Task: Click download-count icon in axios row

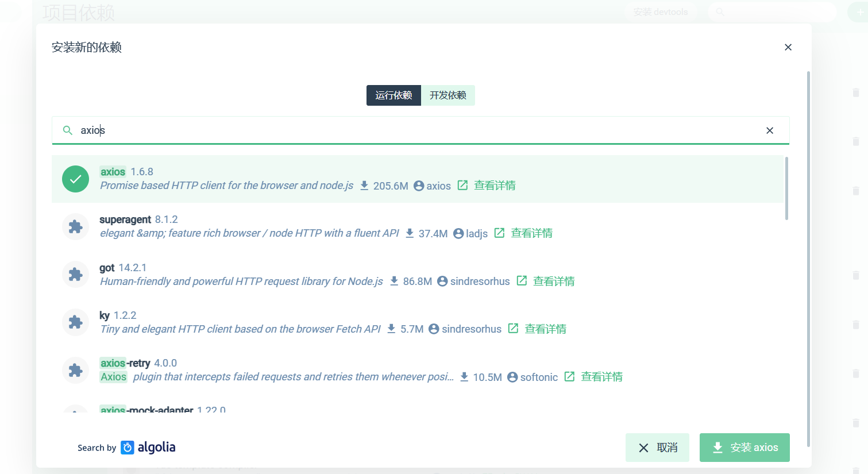Action: (364, 185)
